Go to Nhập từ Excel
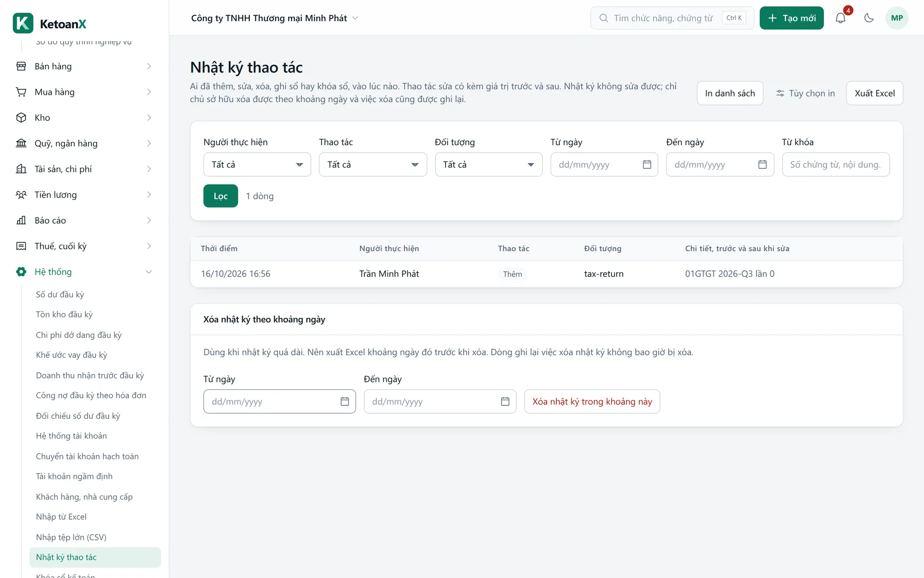This screenshot has width=924, height=578. click(x=61, y=517)
